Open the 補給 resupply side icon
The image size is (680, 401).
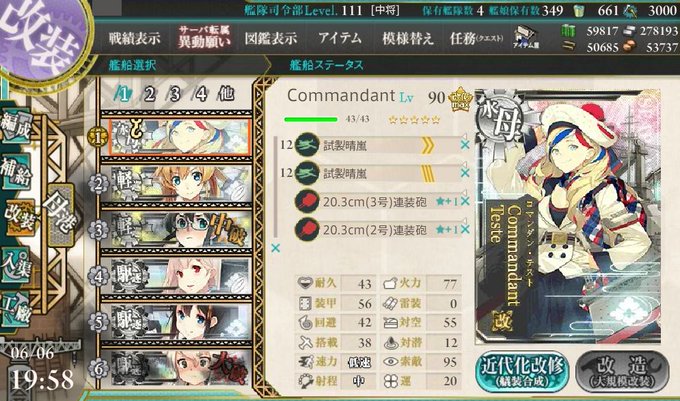pos(16,171)
